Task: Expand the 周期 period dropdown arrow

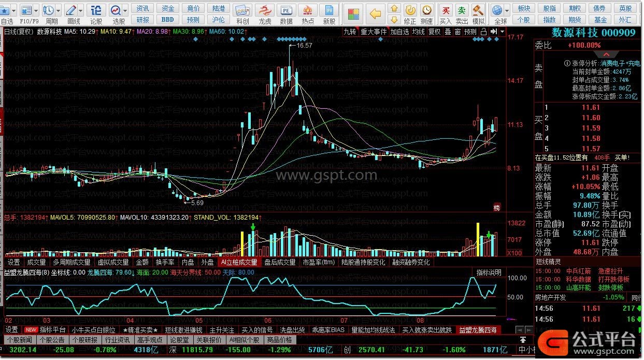Action: [x=58, y=10]
